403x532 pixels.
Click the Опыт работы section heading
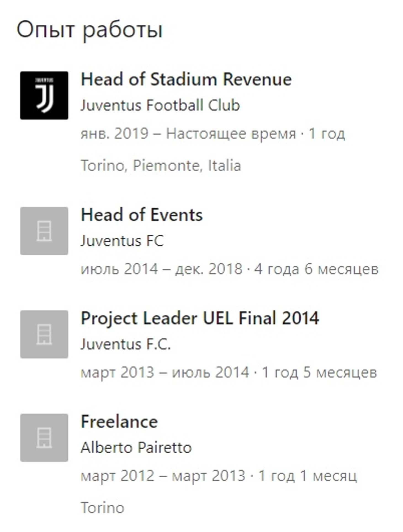(x=90, y=30)
